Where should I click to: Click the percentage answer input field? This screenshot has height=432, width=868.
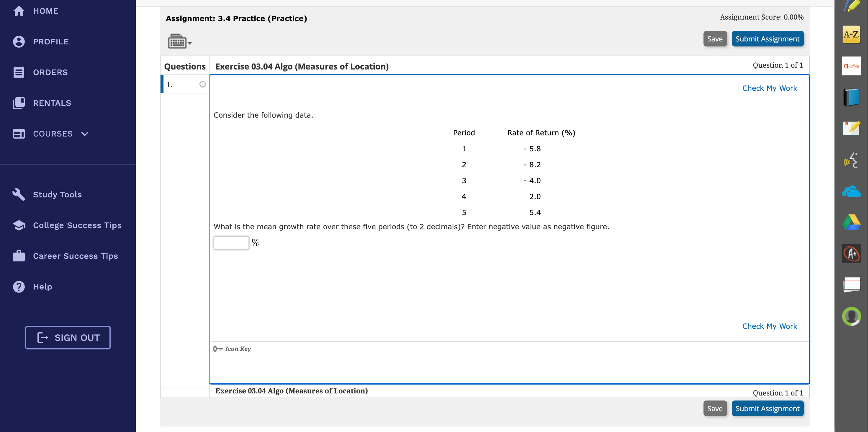coord(231,242)
